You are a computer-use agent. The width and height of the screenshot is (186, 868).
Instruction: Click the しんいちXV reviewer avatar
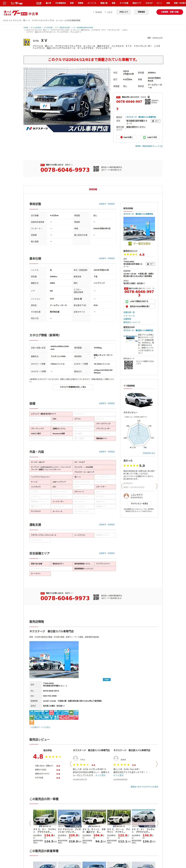click(126, 496)
